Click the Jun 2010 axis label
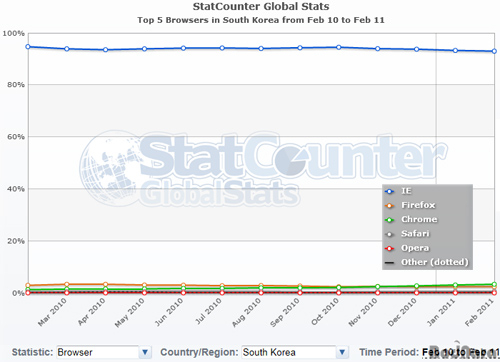Viewport: 500px width, 362px height. click(x=169, y=312)
